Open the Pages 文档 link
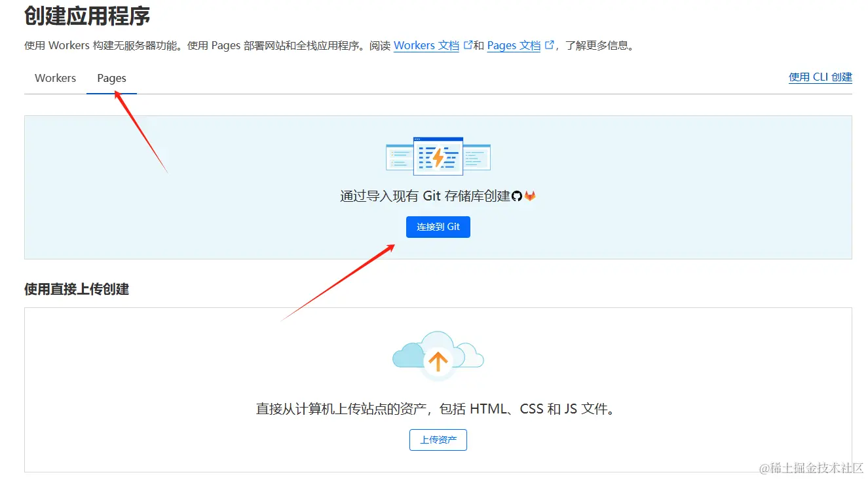This screenshot has height=479, width=868. tap(514, 45)
